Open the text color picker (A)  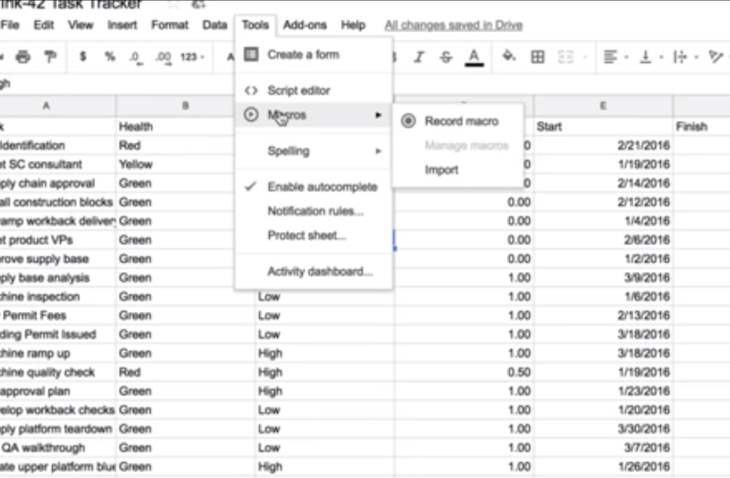(x=474, y=57)
